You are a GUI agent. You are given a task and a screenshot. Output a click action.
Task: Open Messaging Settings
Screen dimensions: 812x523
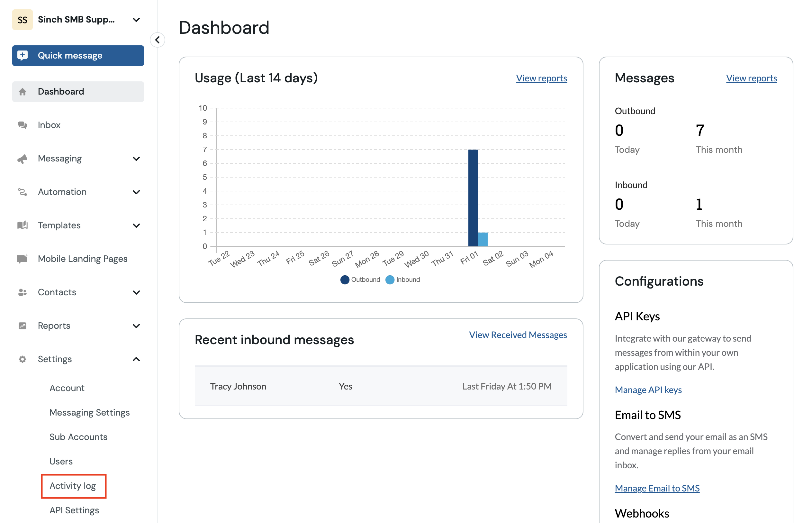point(90,413)
